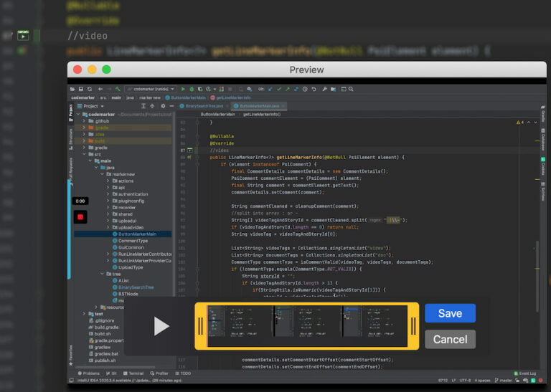This screenshot has width=551, height=392.
Task: Click the Collapse All icon in Project panel
Action: pos(152,106)
